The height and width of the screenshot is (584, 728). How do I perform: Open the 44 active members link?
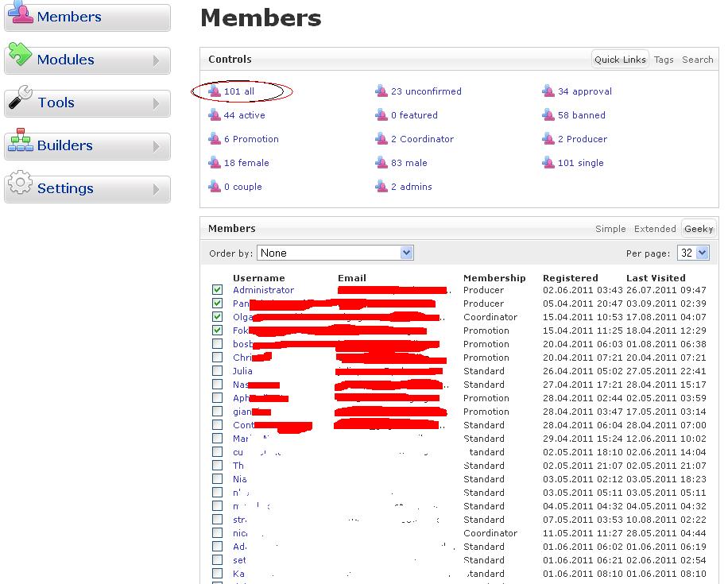tap(244, 115)
